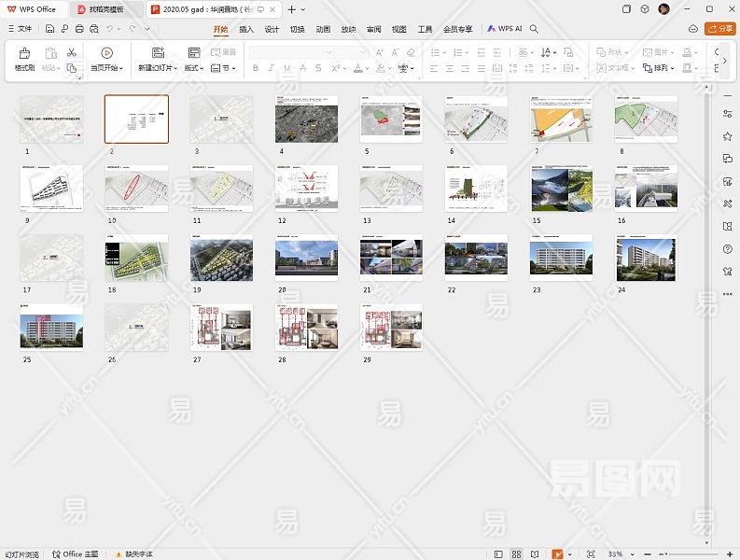Switch to reading view in status bar

click(x=536, y=553)
